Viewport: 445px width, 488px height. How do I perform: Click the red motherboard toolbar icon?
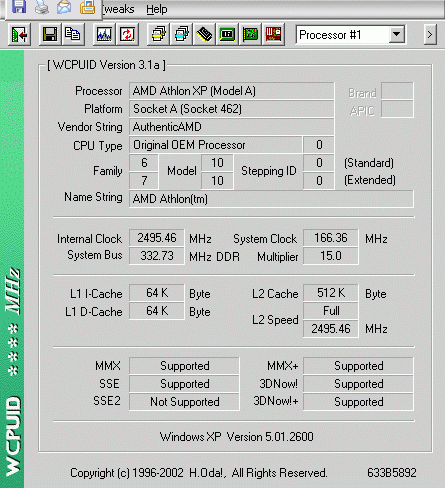(x=273, y=34)
